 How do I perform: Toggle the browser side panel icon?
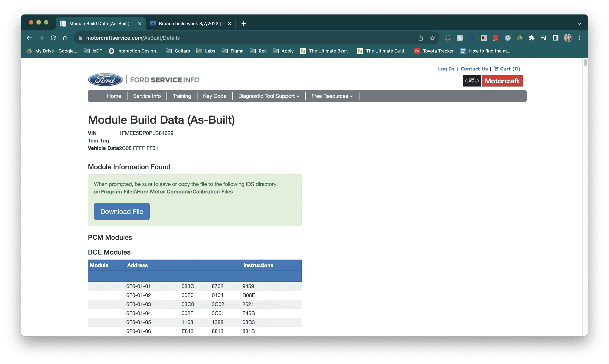tap(556, 38)
